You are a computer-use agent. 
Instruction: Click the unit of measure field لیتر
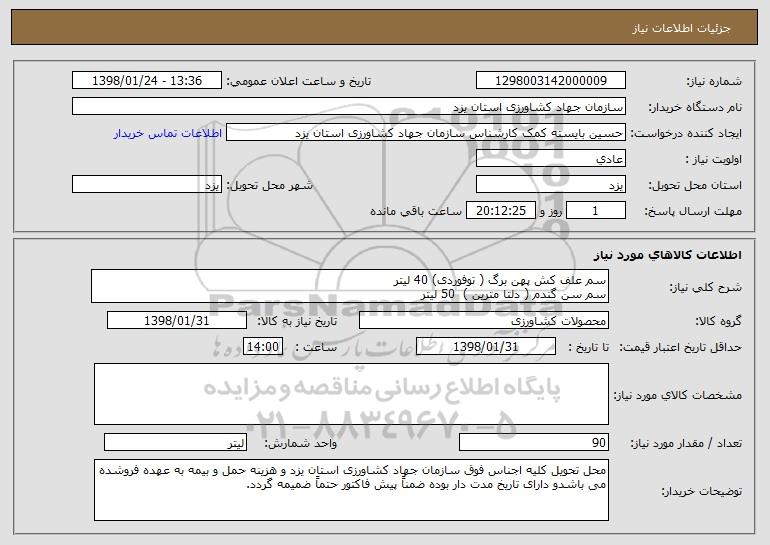point(175,442)
